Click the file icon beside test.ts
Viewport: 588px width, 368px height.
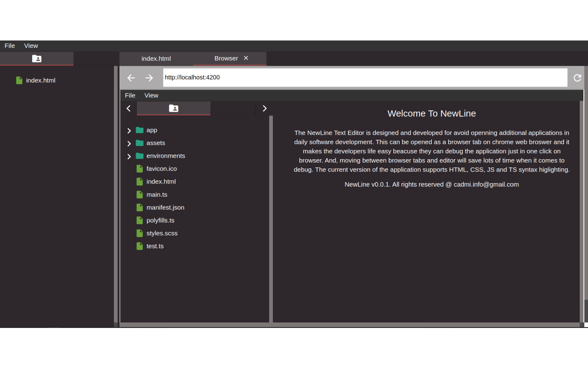click(140, 246)
